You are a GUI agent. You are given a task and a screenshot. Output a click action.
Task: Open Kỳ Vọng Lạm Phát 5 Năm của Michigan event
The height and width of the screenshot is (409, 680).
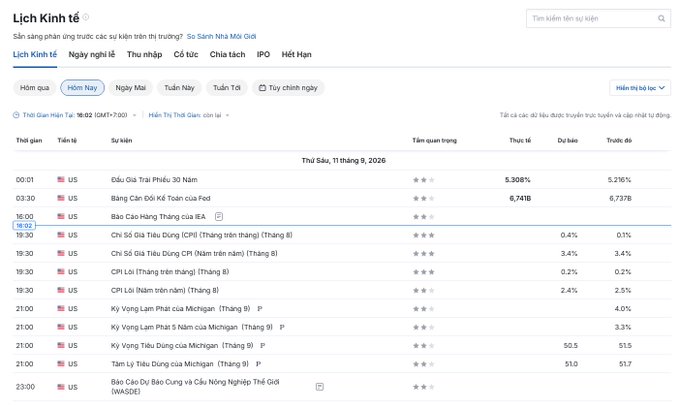point(192,327)
